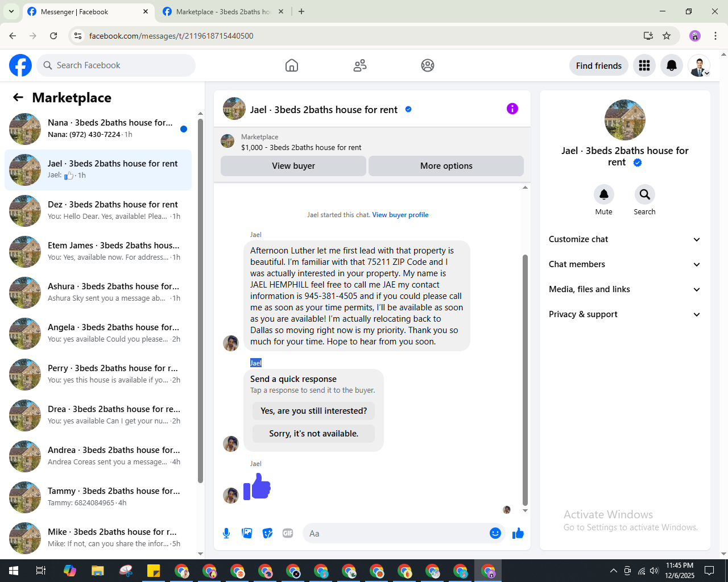Open the Groups icon in top navigation

[428, 65]
